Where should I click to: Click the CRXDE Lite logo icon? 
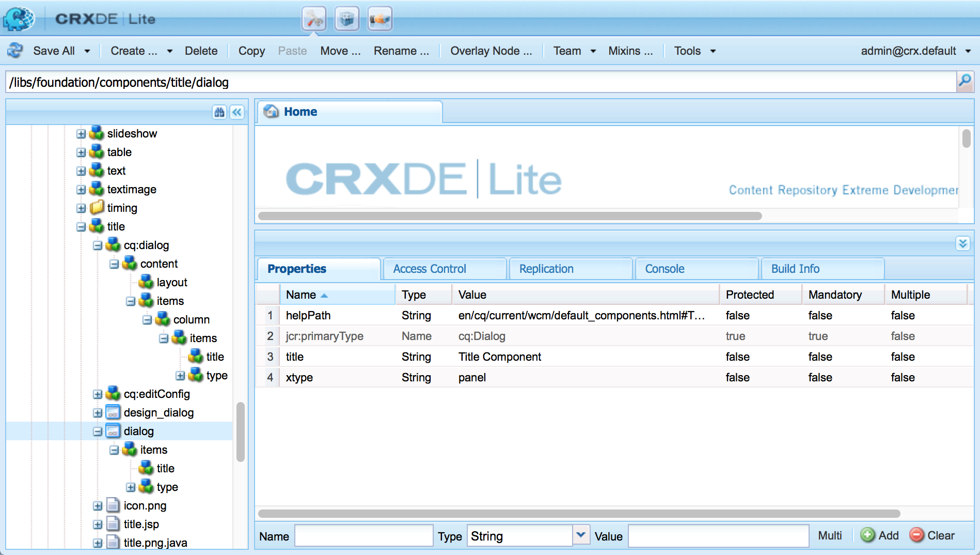pyautogui.click(x=19, y=19)
